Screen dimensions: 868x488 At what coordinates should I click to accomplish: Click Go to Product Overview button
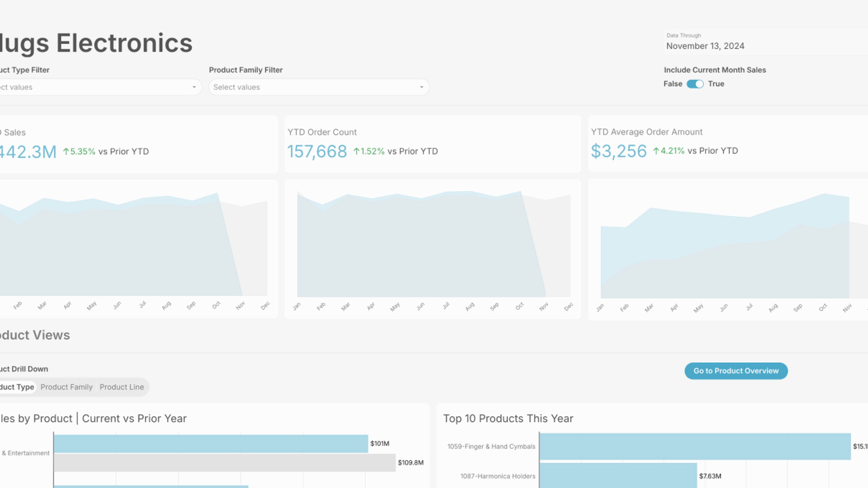coord(736,371)
